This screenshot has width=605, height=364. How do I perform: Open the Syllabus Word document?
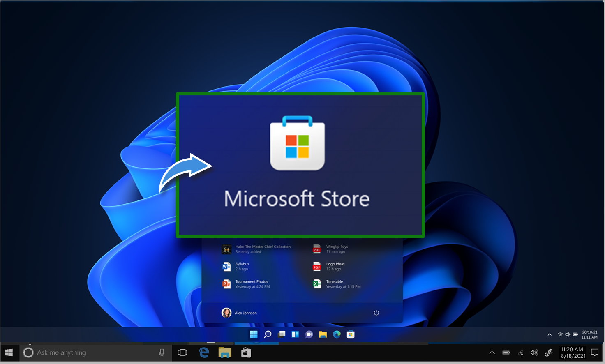[236, 266]
